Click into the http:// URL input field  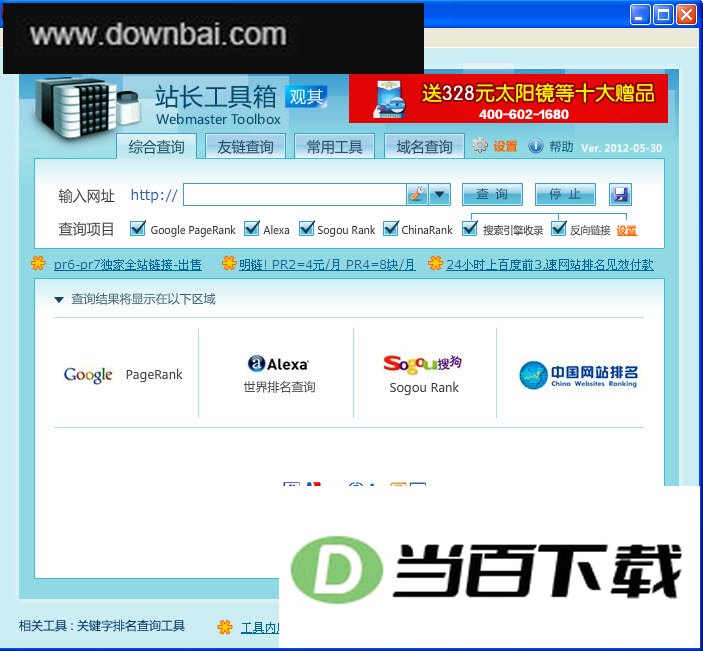pos(295,194)
